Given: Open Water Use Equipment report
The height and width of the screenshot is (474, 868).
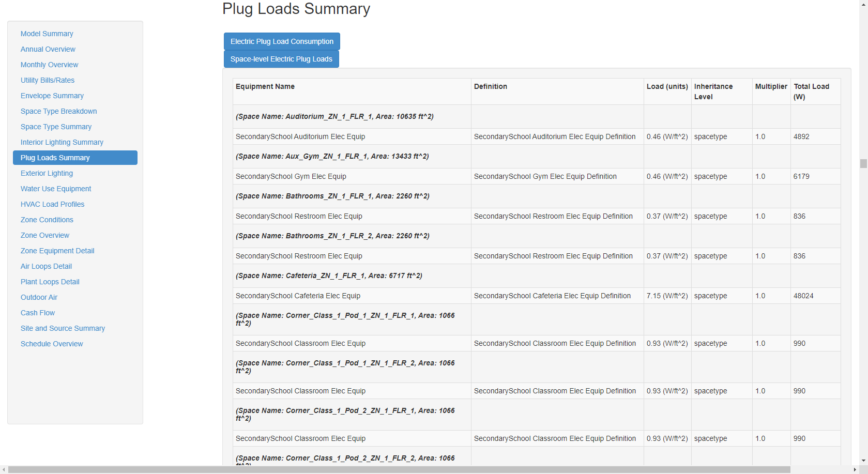Looking at the screenshot, I should click(x=56, y=189).
